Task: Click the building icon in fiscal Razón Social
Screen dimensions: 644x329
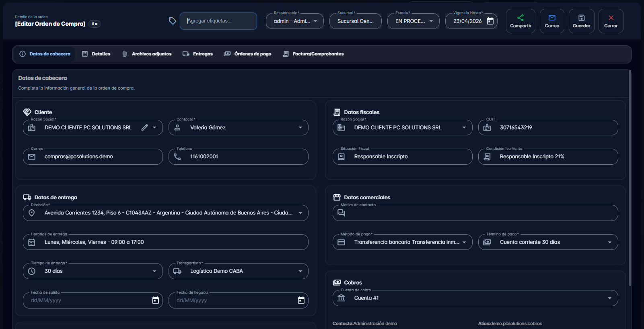Action: tap(342, 127)
